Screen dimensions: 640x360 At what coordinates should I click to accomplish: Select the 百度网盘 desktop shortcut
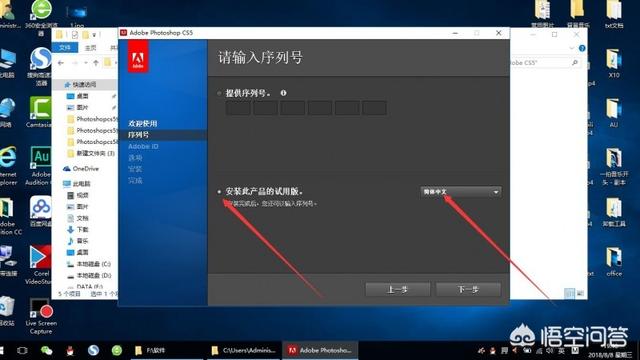(x=40, y=212)
